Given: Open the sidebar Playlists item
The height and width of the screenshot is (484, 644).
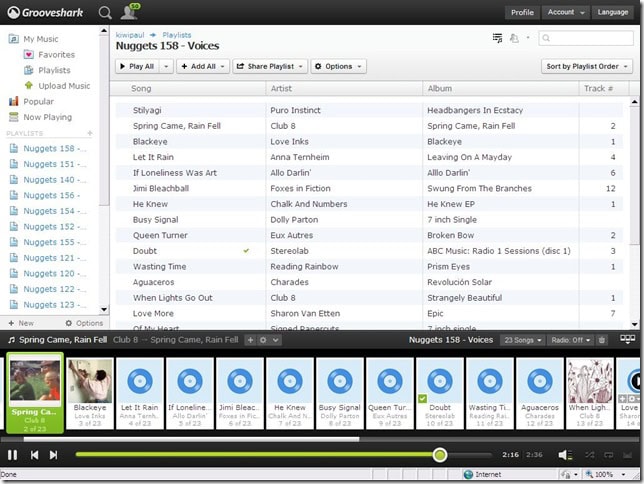Looking at the screenshot, I should pos(47,70).
